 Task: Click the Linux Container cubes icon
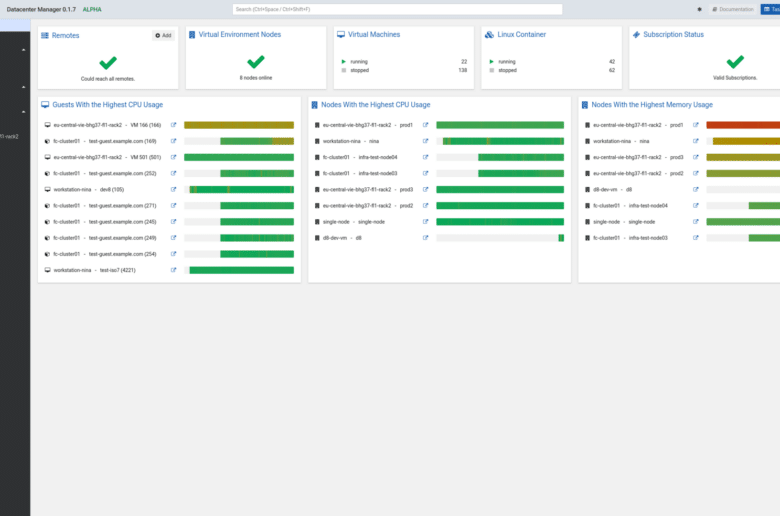[489, 34]
